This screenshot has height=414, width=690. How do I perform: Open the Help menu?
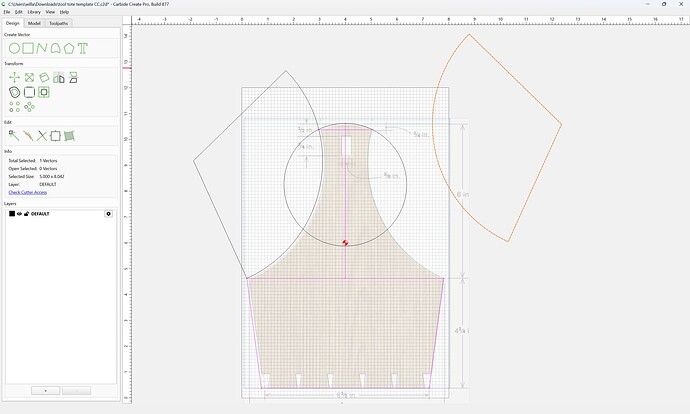pos(64,12)
